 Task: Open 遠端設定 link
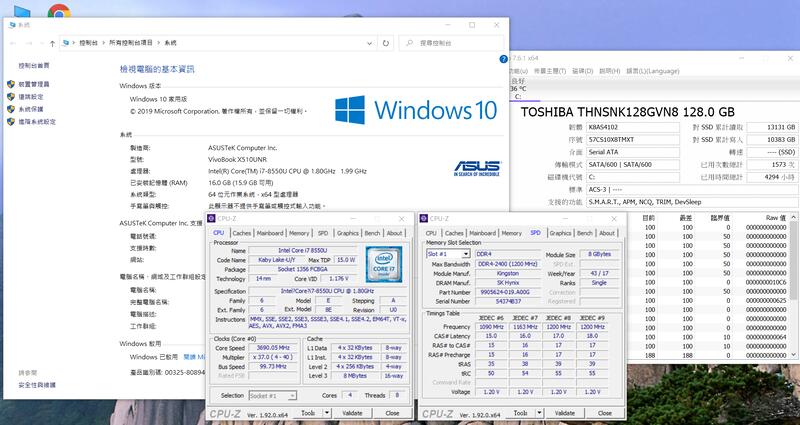[31, 96]
